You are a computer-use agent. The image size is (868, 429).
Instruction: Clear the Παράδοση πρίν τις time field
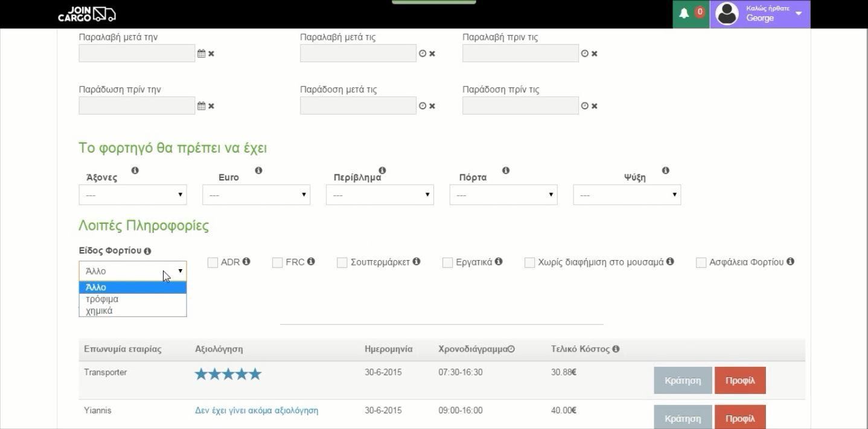coord(594,106)
